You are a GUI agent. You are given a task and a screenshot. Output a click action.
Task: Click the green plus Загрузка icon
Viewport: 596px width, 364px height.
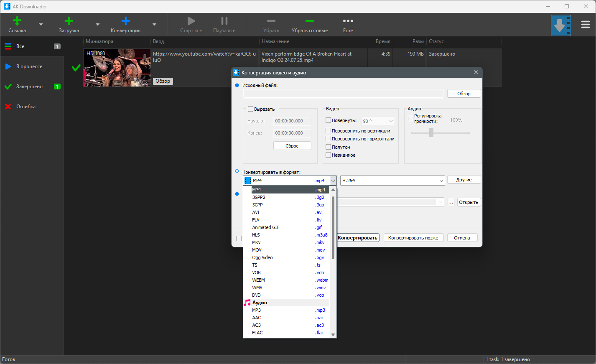tap(69, 21)
